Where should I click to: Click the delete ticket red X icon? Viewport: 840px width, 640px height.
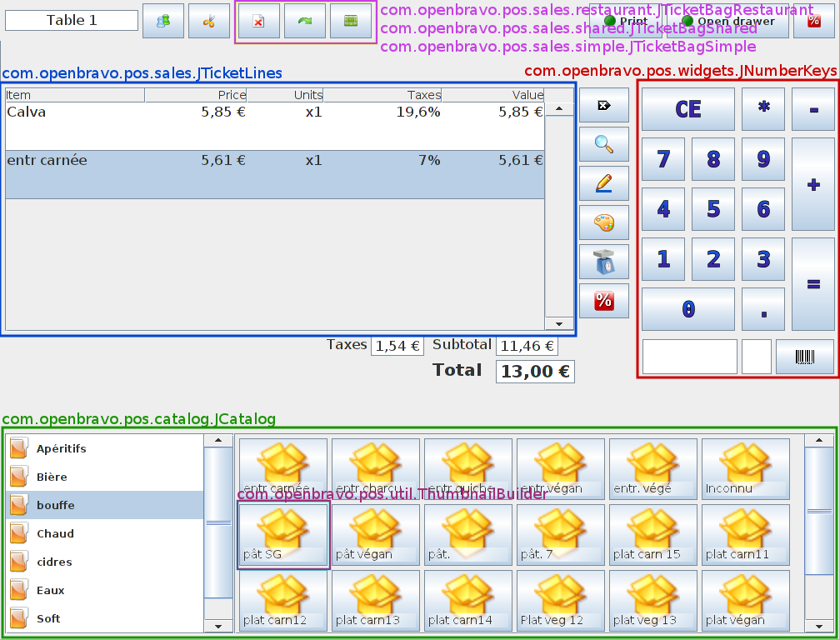258,21
